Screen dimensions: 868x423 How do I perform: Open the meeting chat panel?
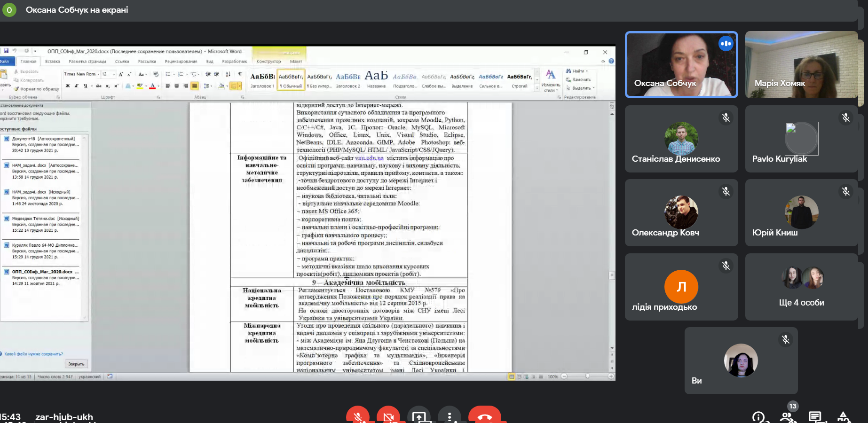click(815, 417)
